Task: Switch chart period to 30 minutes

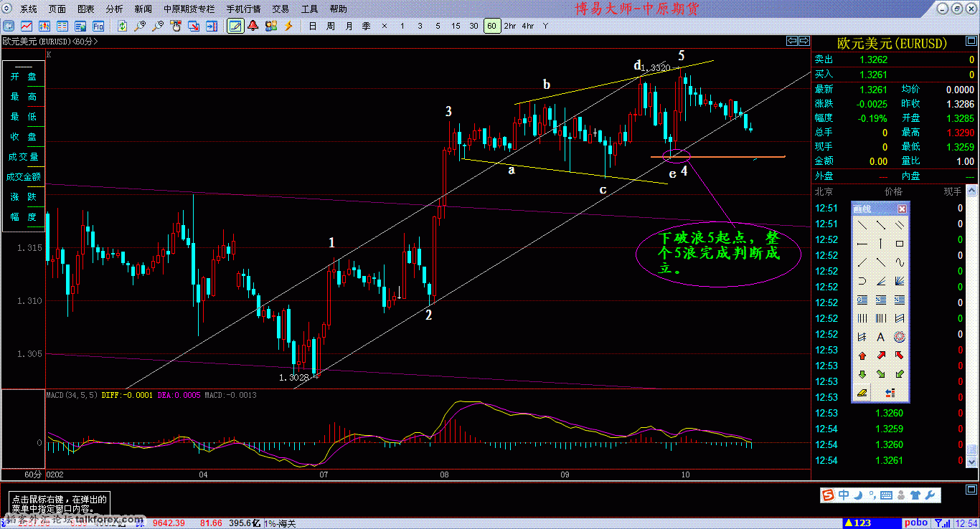Action: [473, 26]
